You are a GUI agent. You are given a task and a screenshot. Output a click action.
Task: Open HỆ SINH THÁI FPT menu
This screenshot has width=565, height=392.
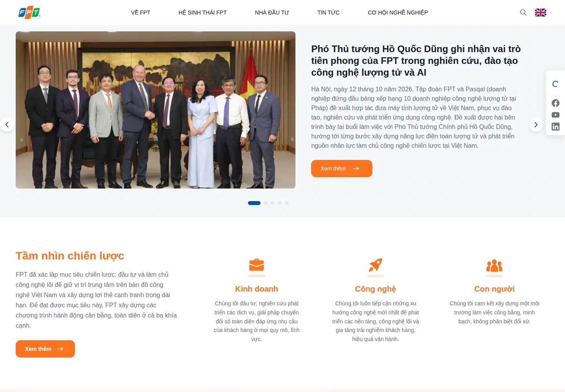[x=202, y=13]
